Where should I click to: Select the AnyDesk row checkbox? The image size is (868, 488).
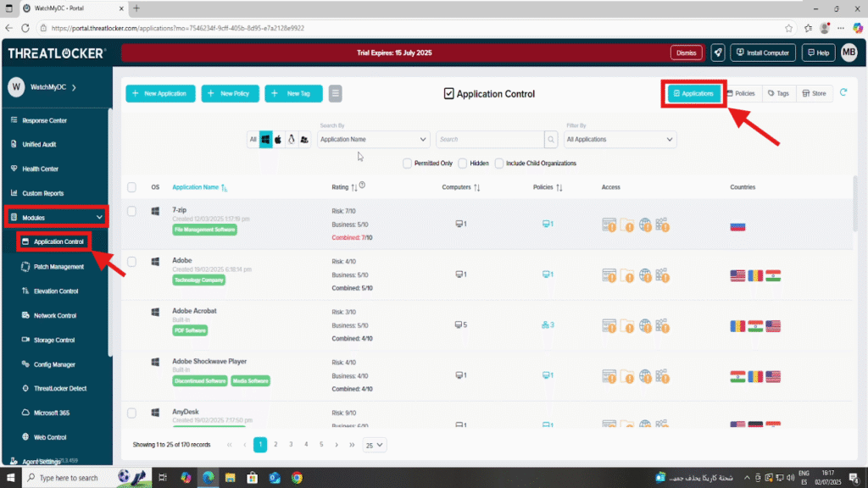131,413
